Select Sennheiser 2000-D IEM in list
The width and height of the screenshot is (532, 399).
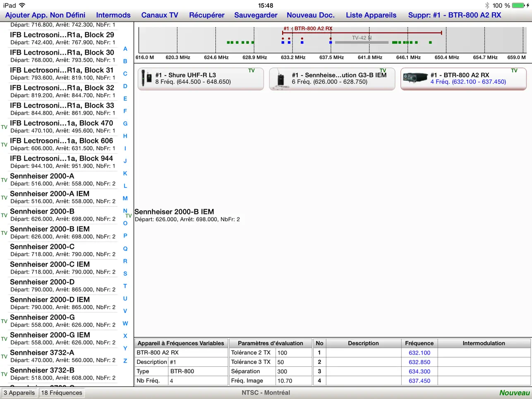(x=63, y=303)
